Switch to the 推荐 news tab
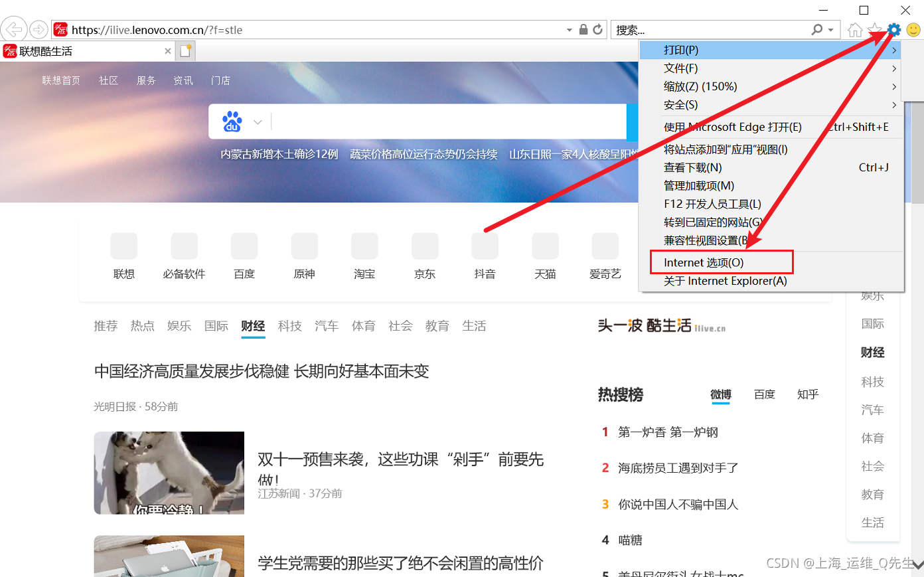 (x=106, y=326)
